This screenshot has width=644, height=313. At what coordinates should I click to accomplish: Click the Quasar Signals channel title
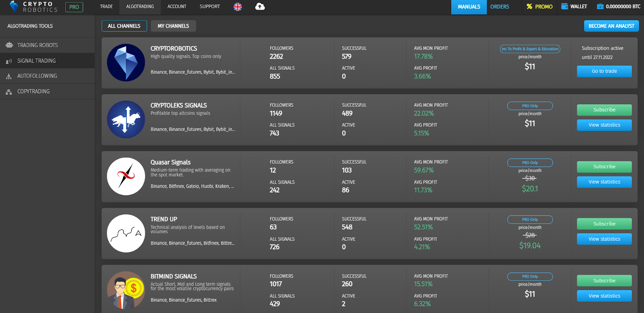pyautogui.click(x=171, y=162)
